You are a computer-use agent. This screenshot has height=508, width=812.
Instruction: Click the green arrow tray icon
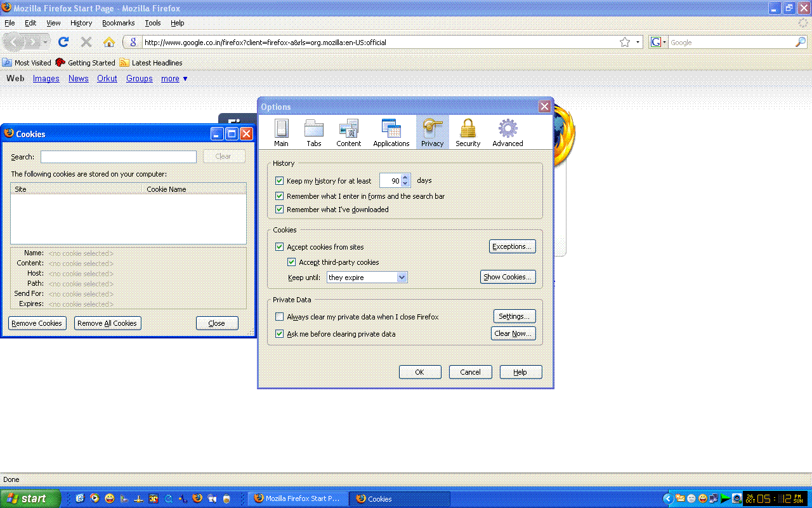(x=725, y=498)
